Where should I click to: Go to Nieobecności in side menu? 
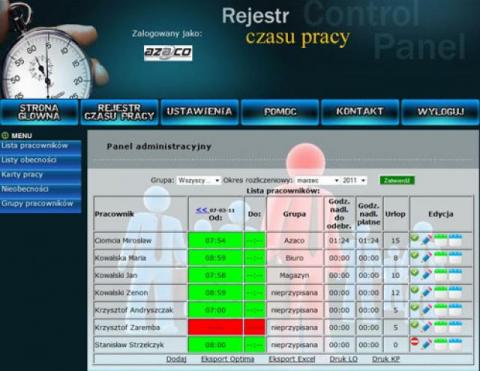[x=40, y=189]
